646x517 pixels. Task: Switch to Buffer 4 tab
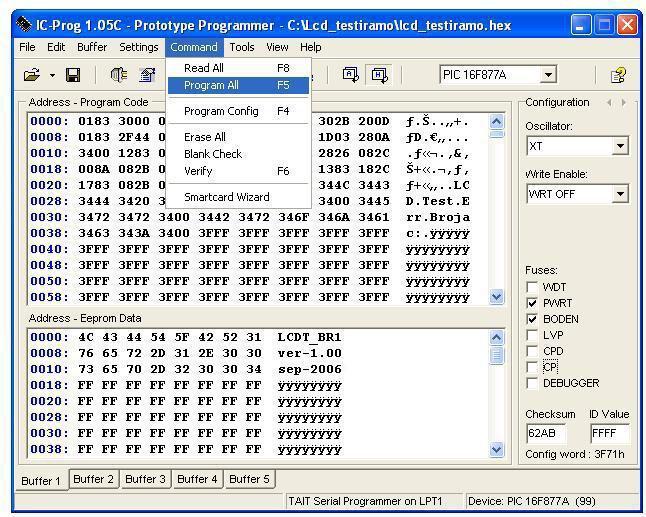click(x=197, y=479)
